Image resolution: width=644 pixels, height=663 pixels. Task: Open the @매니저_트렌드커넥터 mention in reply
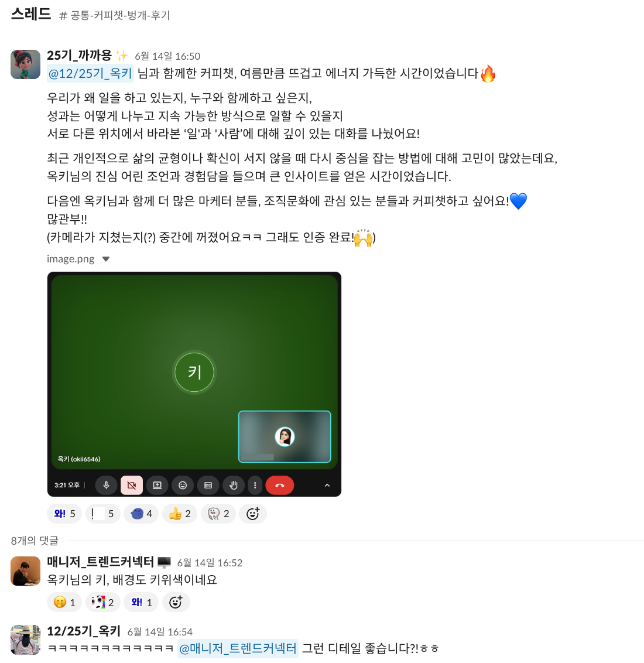coord(238,648)
